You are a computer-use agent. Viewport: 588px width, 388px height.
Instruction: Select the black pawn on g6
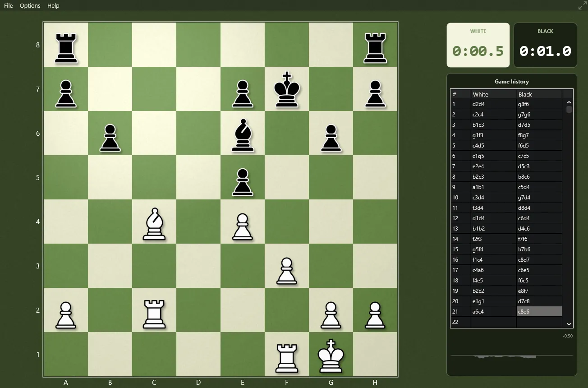[331, 138]
